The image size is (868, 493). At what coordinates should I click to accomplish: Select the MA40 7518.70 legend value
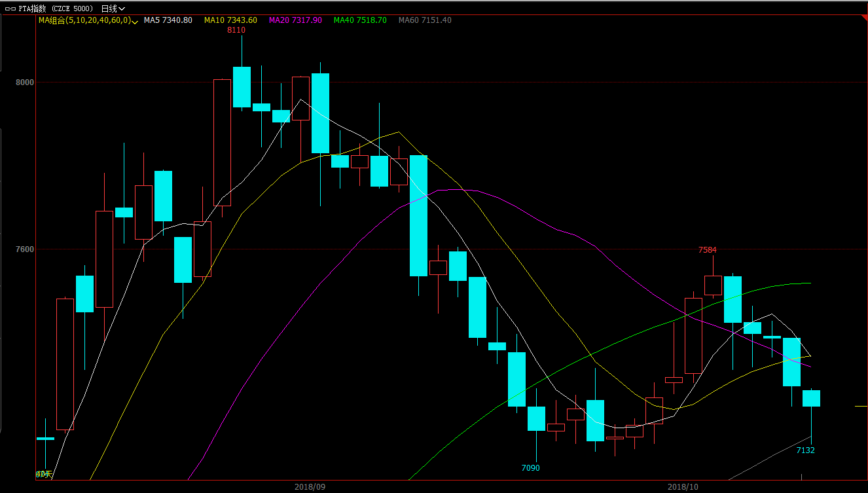pyautogui.click(x=360, y=20)
